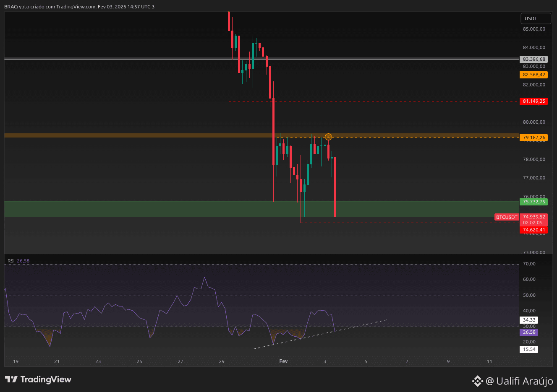Click the 50,00 RSI axis value
557x392 pixels.
tap(529, 295)
